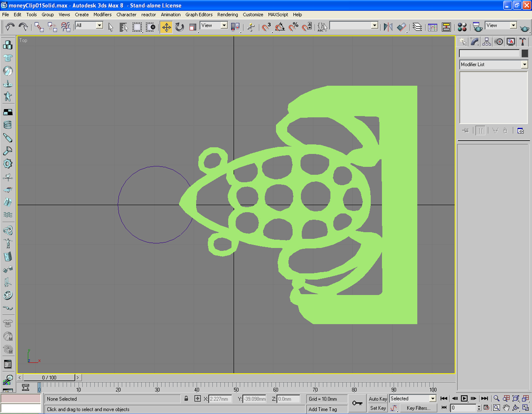Activate Select and Rotate tool
The width and height of the screenshot is (532, 414).
pyautogui.click(x=180, y=27)
